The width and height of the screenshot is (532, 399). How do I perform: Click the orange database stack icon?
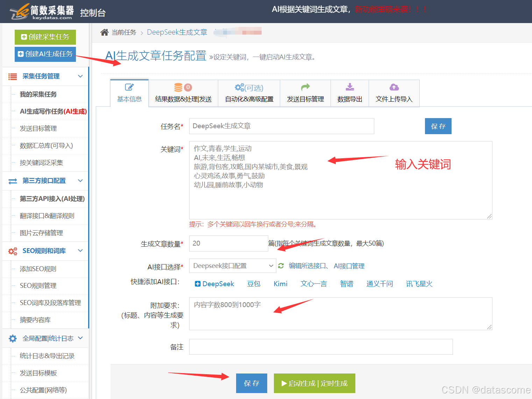pos(178,87)
